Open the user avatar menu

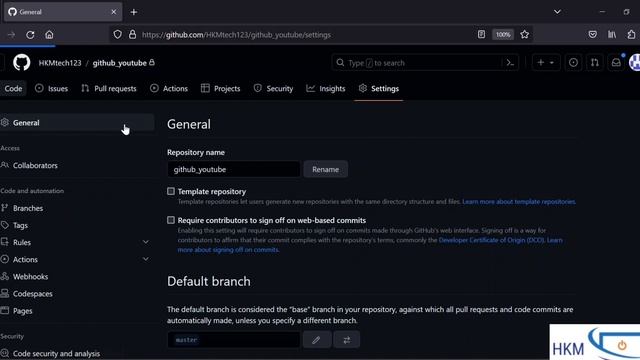click(634, 63)
